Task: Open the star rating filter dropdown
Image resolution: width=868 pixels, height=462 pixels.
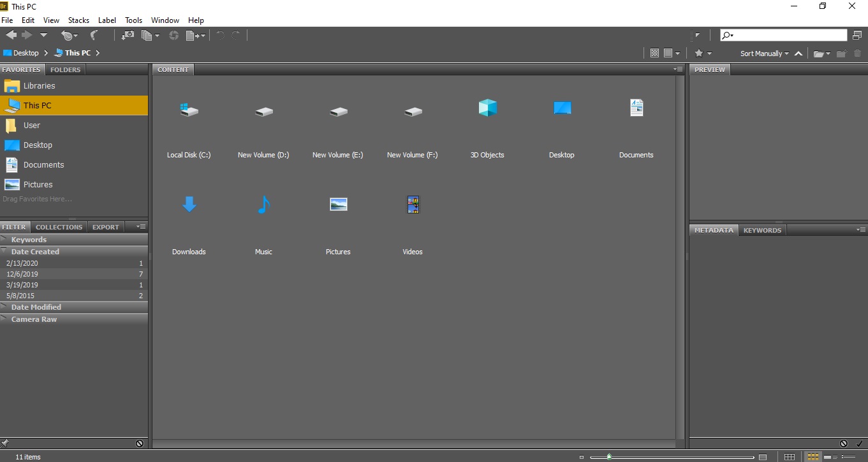Action: point(709,54)
